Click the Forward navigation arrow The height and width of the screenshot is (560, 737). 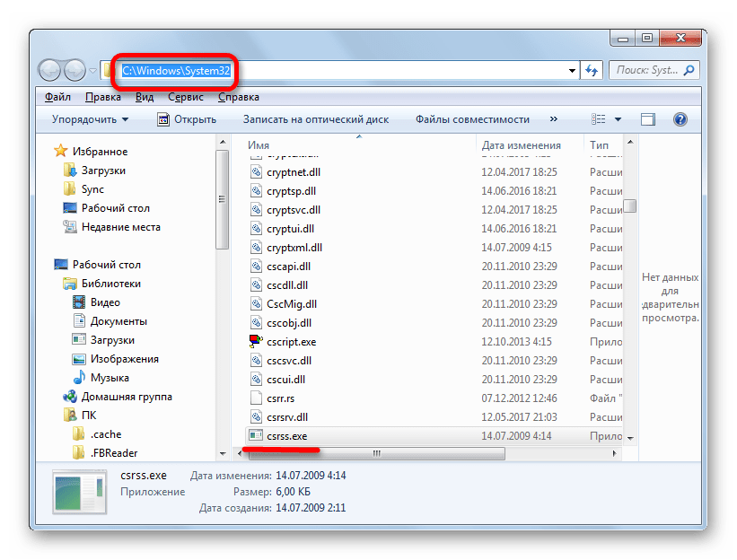75,71
